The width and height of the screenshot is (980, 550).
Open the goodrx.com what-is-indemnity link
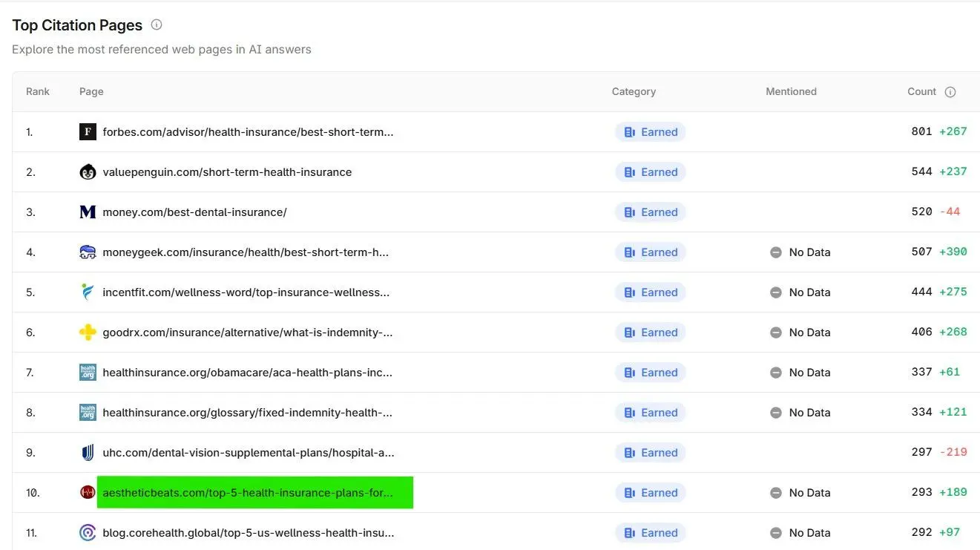click(248, 333)
